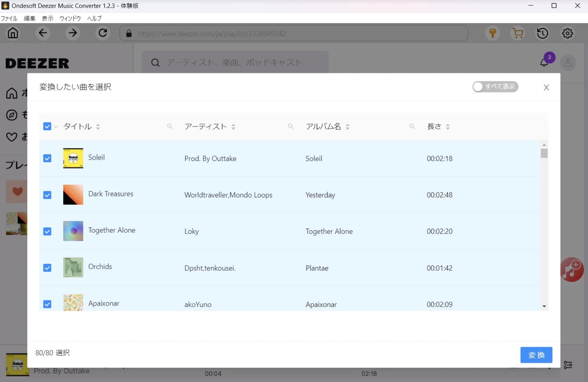The width and height of the screenshot is (588, 382).
Task: Uncheck the Orchids track checkbox
Action: 47,268
